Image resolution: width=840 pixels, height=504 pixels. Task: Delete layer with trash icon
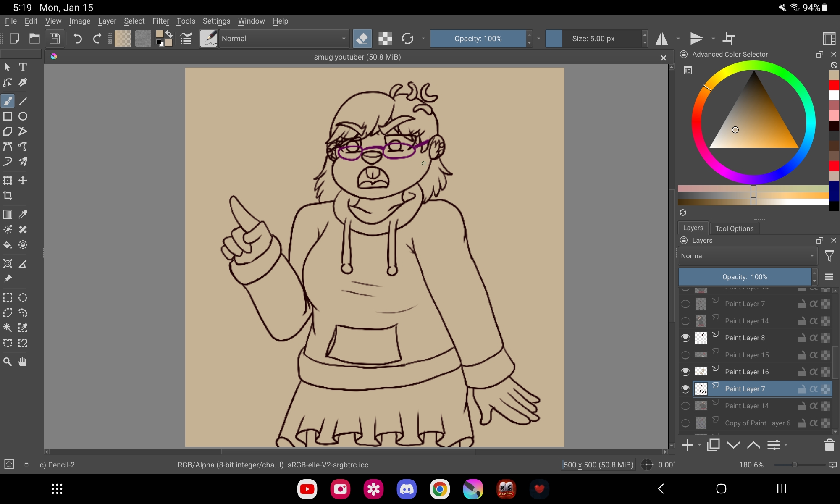click(x=829, y=445)
